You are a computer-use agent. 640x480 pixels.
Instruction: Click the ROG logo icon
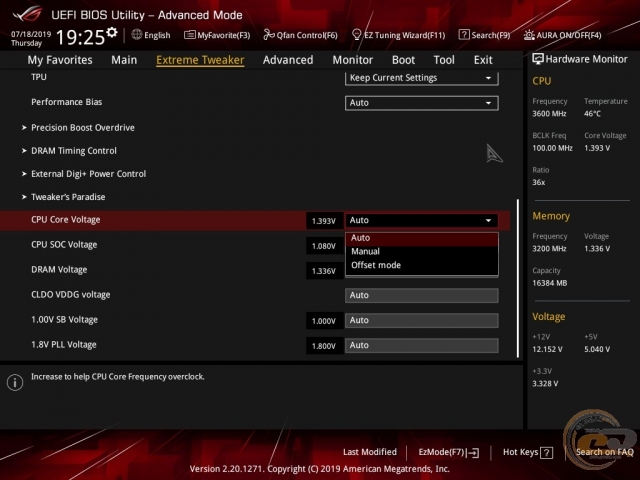tap(27, 15)
